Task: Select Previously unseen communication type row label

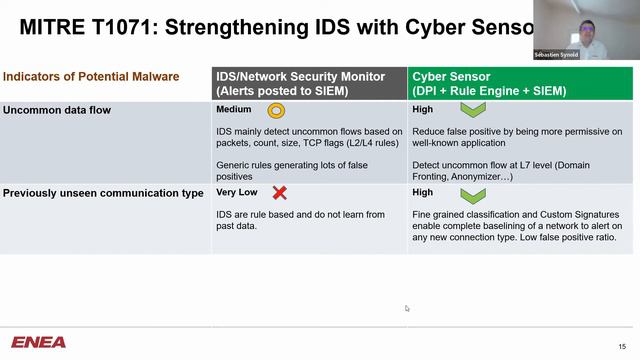Action: [103, 193]
